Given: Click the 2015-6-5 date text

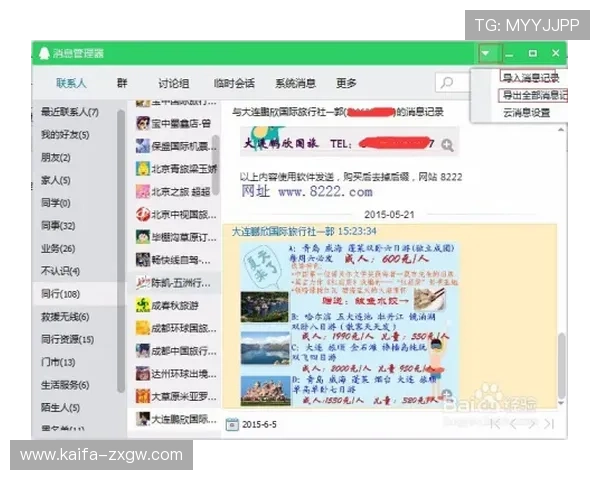Looking at the screenshot, I should click(259, 424).
